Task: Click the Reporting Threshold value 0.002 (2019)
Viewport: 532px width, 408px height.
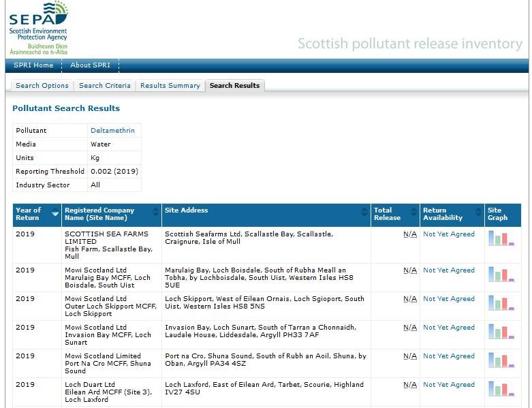Action: [114, 171]
